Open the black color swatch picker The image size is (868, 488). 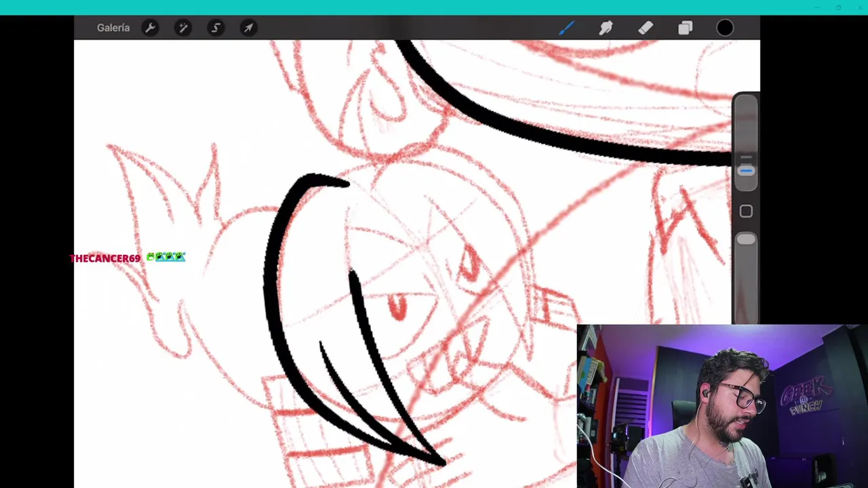pos(725,28)
